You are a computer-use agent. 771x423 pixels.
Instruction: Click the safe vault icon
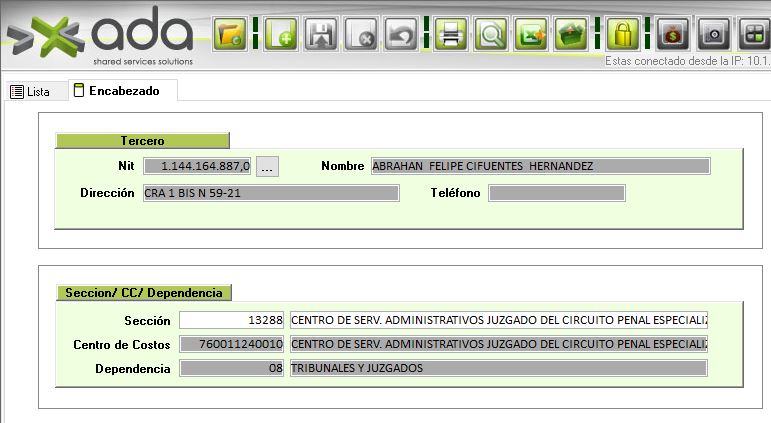(x=713, y=34)
